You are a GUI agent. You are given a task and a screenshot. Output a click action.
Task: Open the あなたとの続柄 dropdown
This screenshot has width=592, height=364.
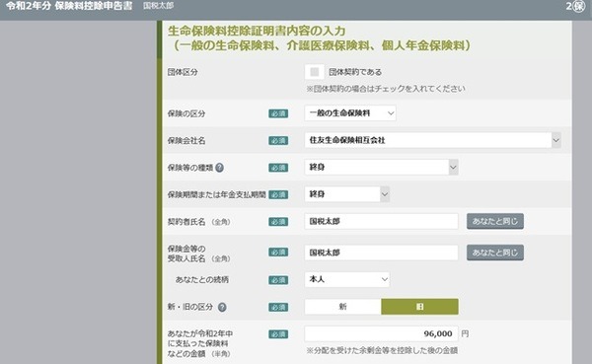pos(347,279)
